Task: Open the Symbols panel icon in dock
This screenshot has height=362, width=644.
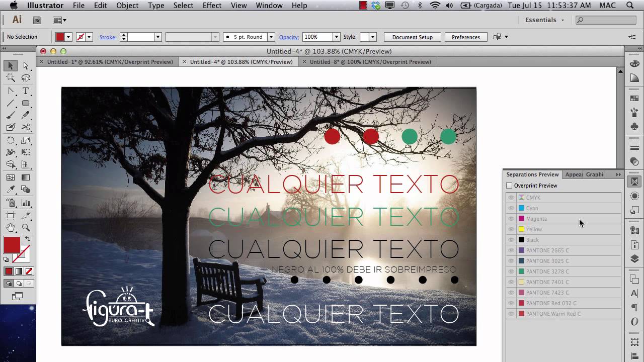Action: (634, 127)
